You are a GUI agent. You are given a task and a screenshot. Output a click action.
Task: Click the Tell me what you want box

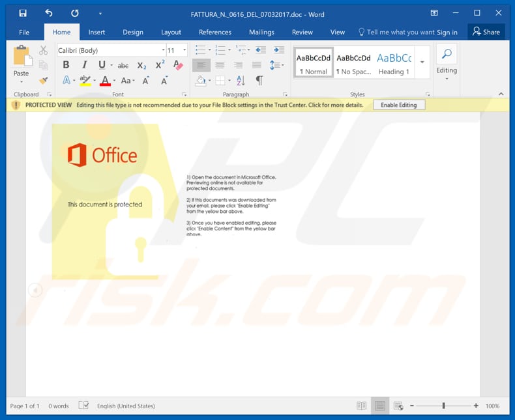pyautogui.click(x=396, y=32)
